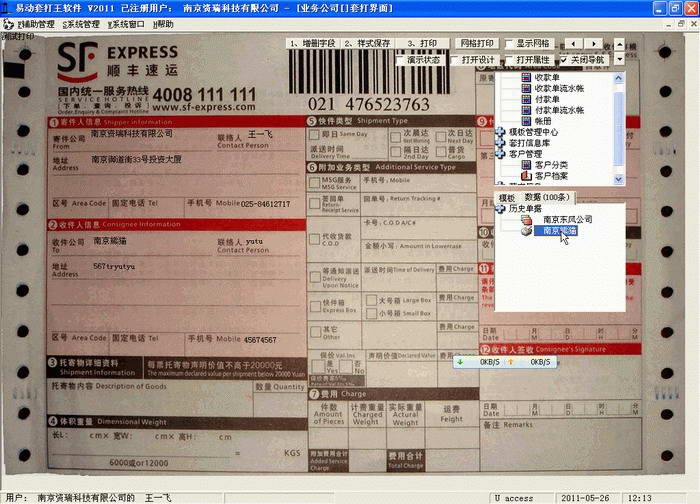Image resolution: width=700 pixels, height=504 pixels.
Task: Open the 帐册 ledger icon
Action: click(526, 121)
